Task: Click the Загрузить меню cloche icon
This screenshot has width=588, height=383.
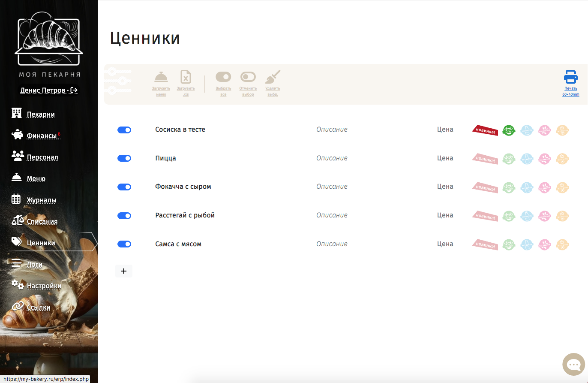Action: pyautogui.click(x=161, y=77)
